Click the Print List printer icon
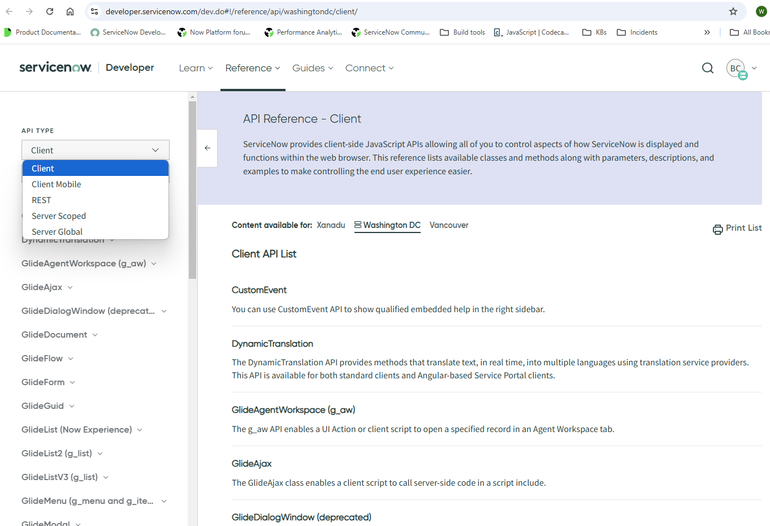 tap(717, 229)
